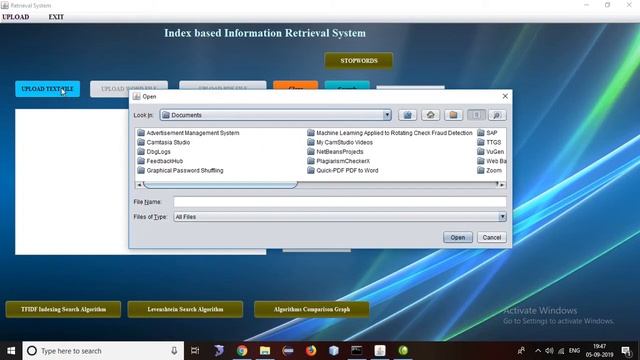Click the microphone icon in taskbar search

174,351
